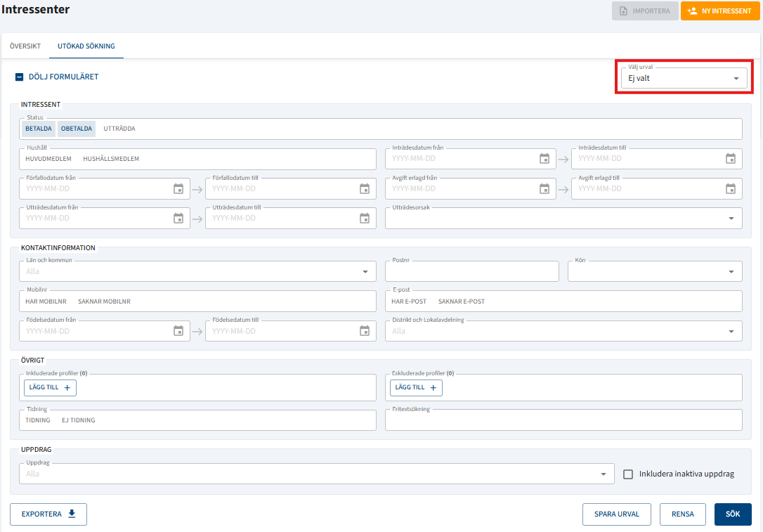Open calendar for Utträdesdatum till
This screenshot has height=532, width=763.
(x=365, y=219)
